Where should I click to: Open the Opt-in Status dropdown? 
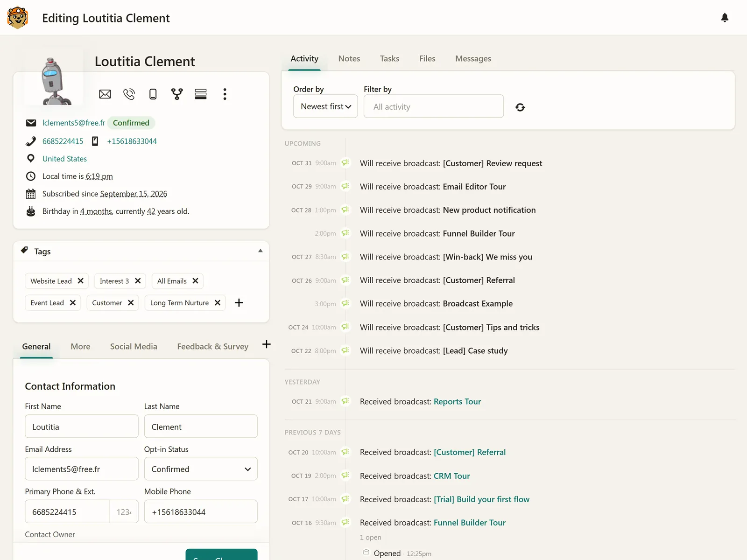coord(201,469)
